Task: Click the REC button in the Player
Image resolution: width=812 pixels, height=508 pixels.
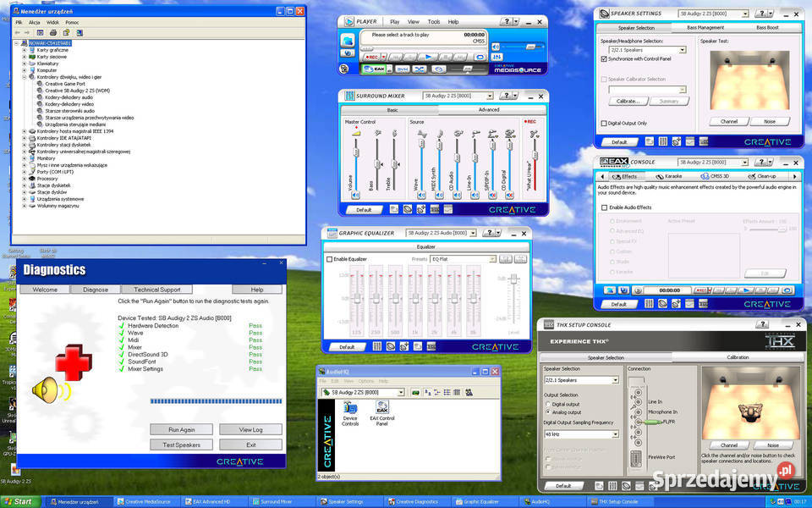Action: coord(372,57)
